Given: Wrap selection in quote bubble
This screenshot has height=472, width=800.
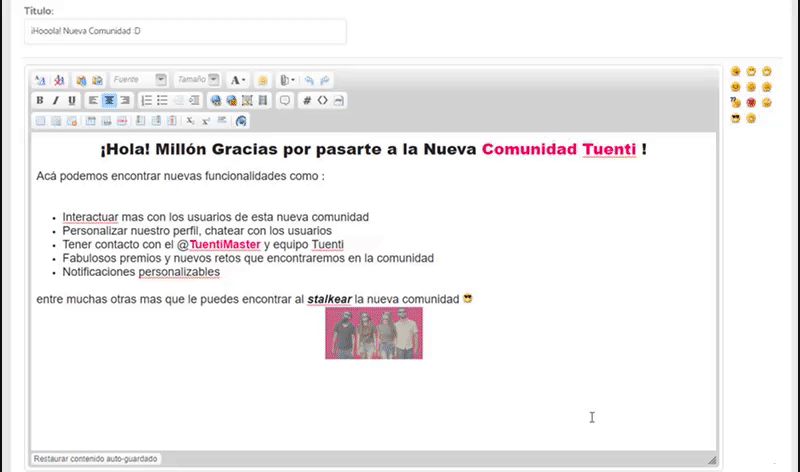Looking at the screenshot, I should tap(285, 101).
